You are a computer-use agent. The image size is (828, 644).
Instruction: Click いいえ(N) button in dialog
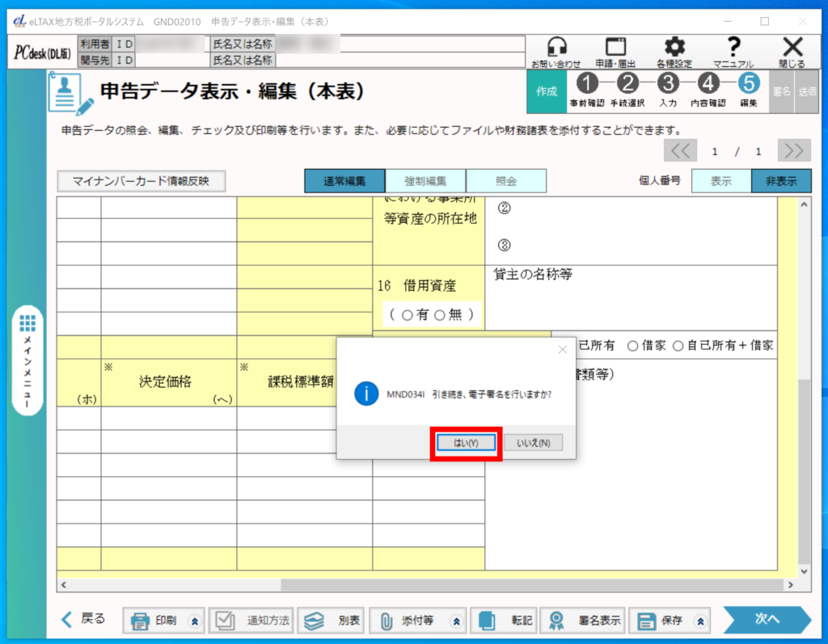click(533, 443)
